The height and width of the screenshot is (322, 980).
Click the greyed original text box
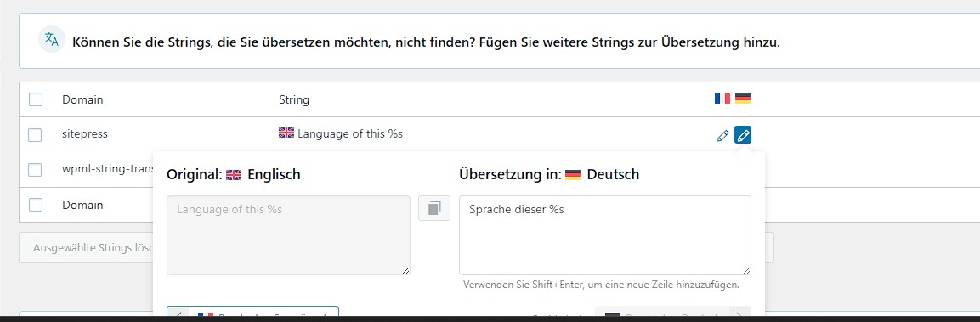288,235
